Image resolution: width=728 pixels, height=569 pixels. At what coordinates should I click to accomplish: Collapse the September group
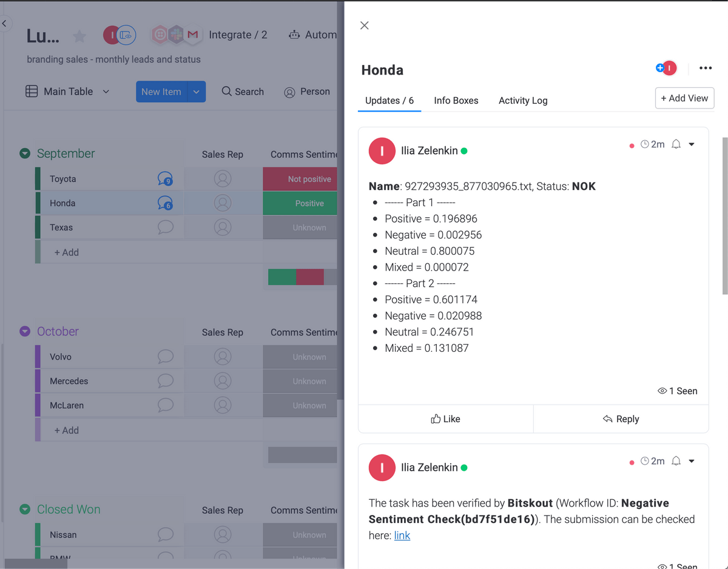click(25, 153)
